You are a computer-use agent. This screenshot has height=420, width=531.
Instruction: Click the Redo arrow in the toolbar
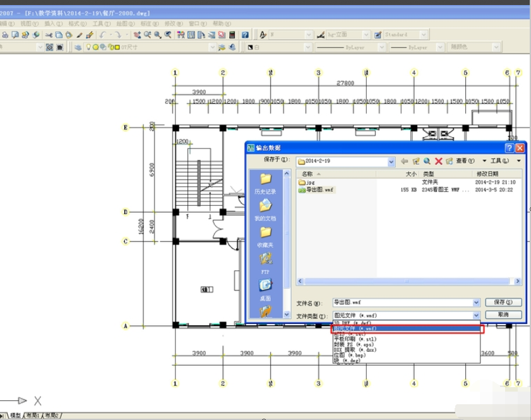(117, 35)
